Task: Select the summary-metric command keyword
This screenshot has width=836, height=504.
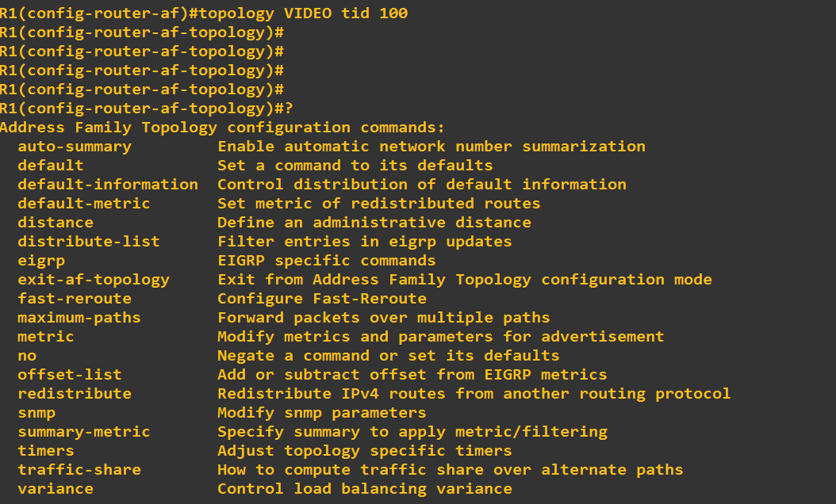Action: 84,432
